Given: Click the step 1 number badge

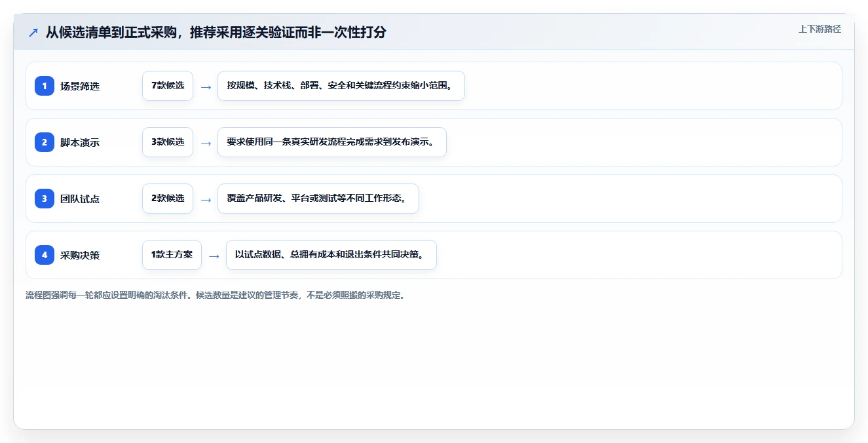Looking at the screenshot, I should tap(45, 86).
